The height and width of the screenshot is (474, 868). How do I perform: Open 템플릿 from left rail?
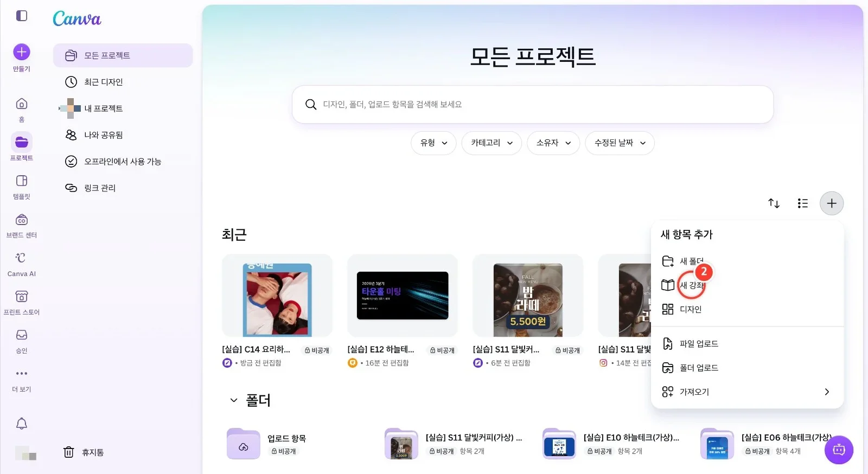(22, 187)
